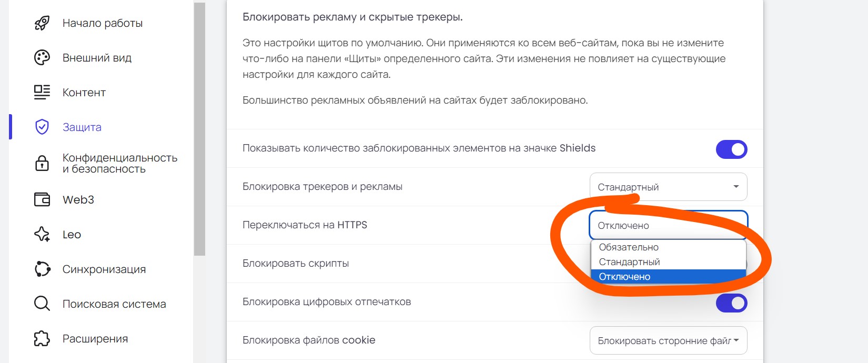The image size is (868, 363).
Task: Open the Блокировка трекеров и рекламы dropdown
Action: click(668, 187)
